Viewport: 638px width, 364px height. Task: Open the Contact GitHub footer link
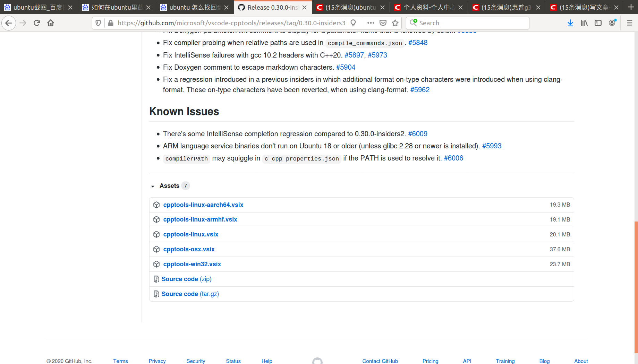tap(380, 361)
